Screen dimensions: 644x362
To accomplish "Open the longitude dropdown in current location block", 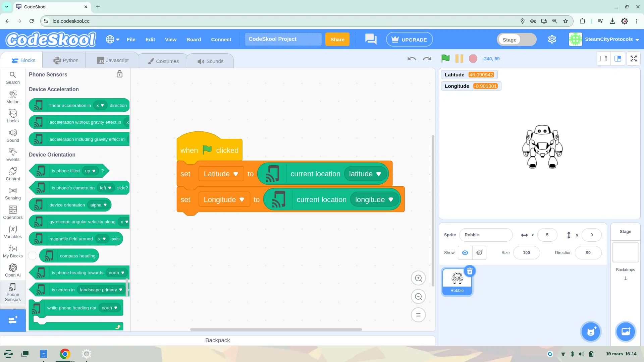I will tap(391, 200).
